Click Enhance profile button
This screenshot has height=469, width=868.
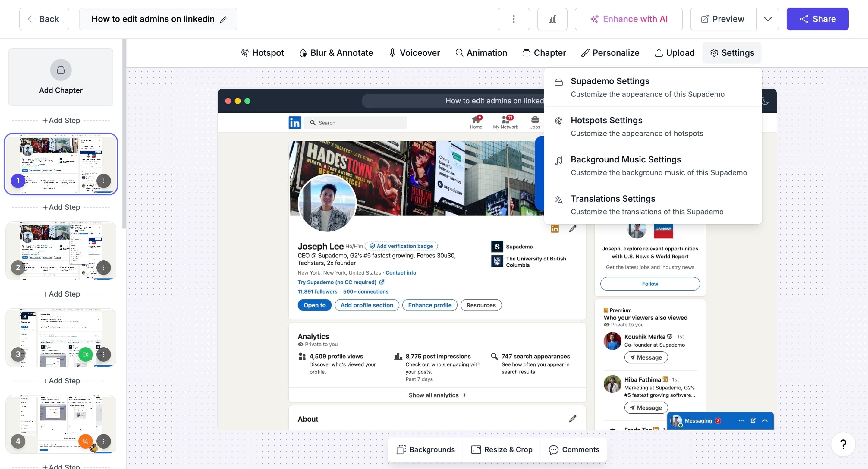[x=429, y=305]
